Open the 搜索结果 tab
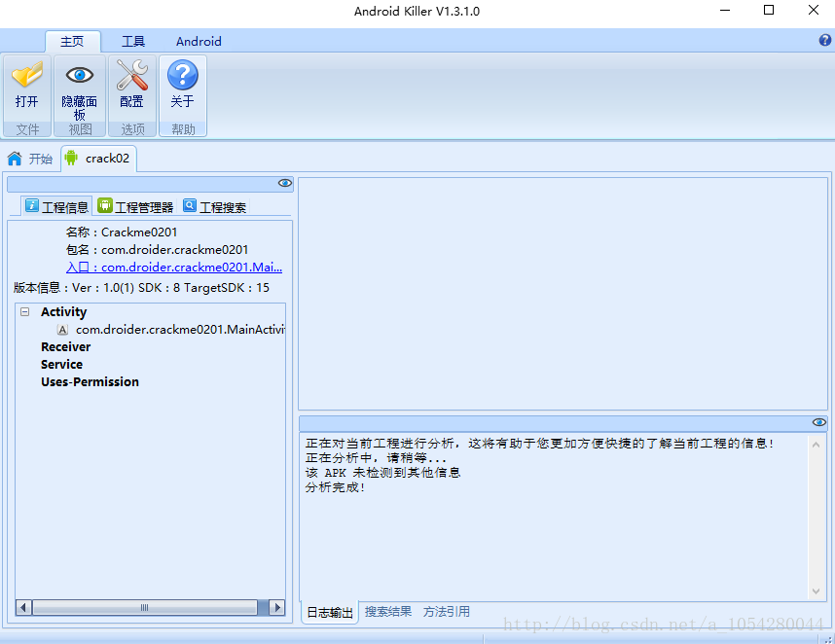Image resolution: width=835 pixels, height=644 pixels. 388,612
